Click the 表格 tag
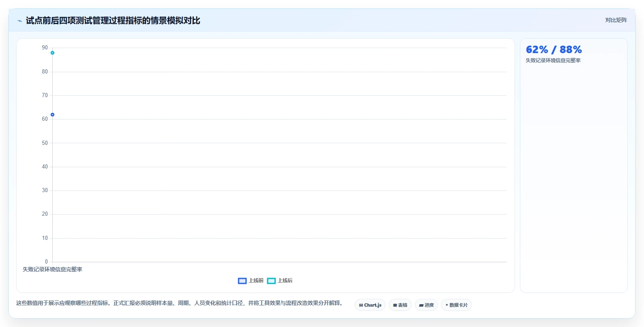 (400, 305)
